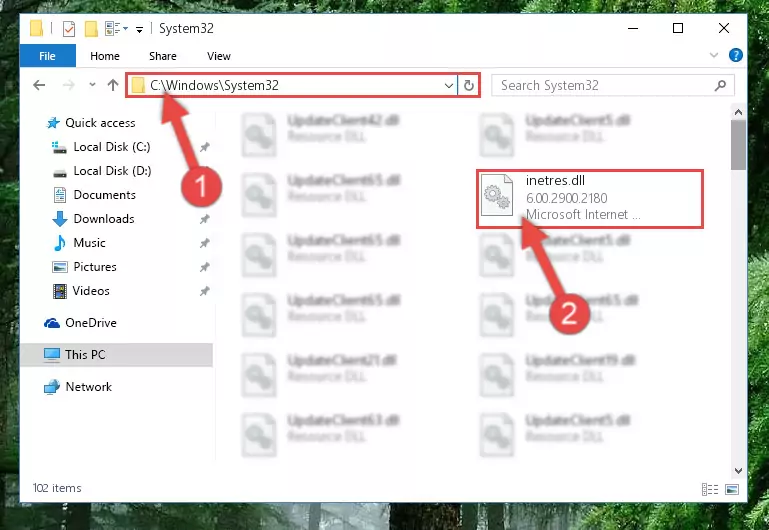Open the File ribbon tab

(x=48, y=56)
